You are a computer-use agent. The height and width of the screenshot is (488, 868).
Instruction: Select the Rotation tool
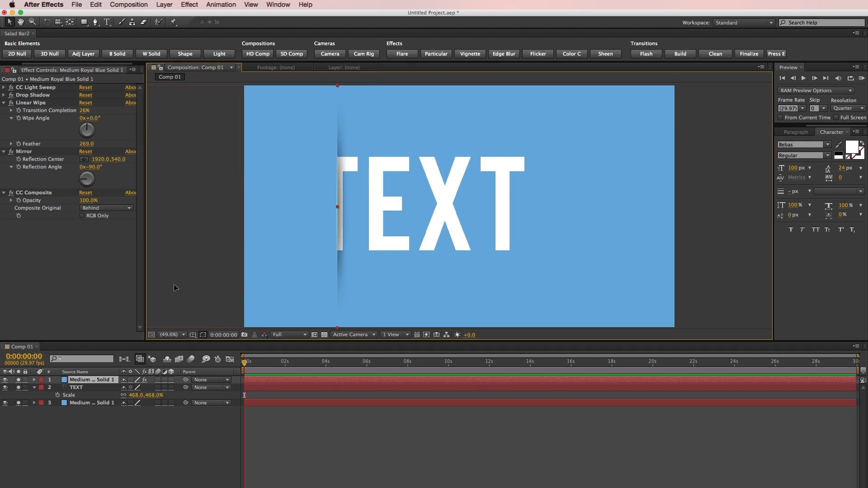coord(47,22)
